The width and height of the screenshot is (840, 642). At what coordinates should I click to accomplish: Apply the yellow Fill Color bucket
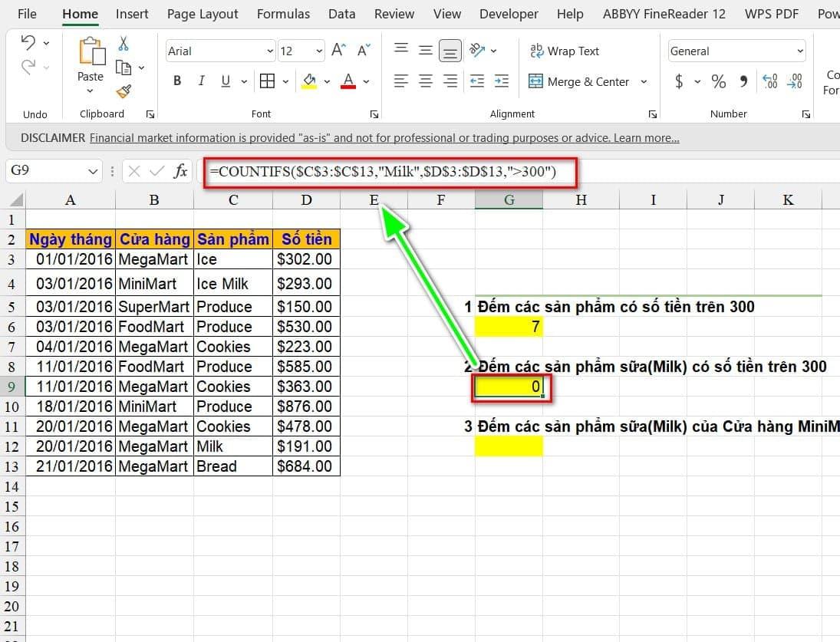click(x=310, y=81)
